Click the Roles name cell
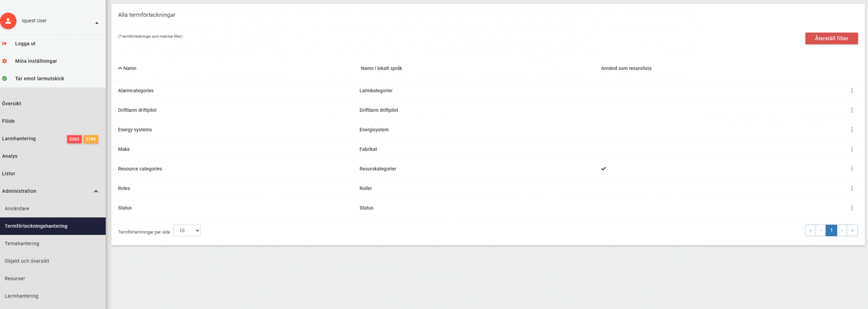The image size is (868, 309). pyautogui.click(x=124, y=188)
